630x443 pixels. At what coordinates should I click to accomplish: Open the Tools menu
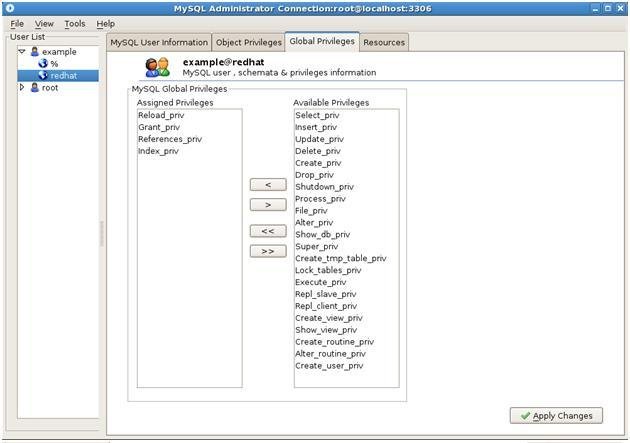coord(75,24)
